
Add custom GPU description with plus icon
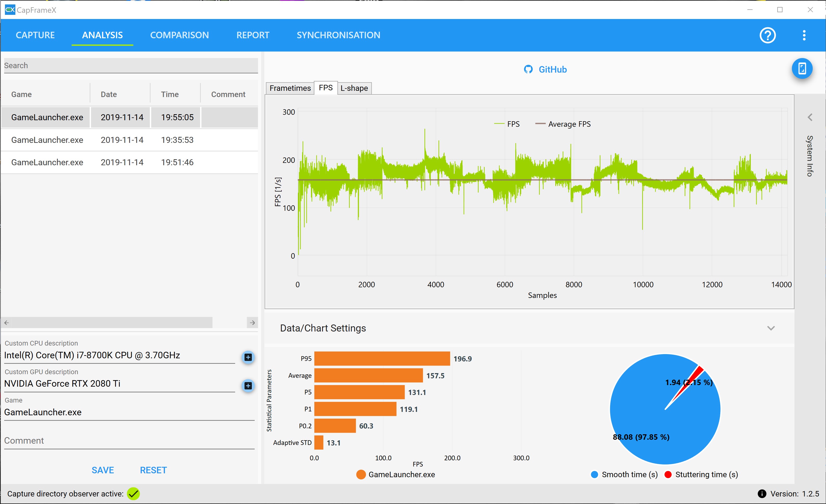(x=248, y=385)
